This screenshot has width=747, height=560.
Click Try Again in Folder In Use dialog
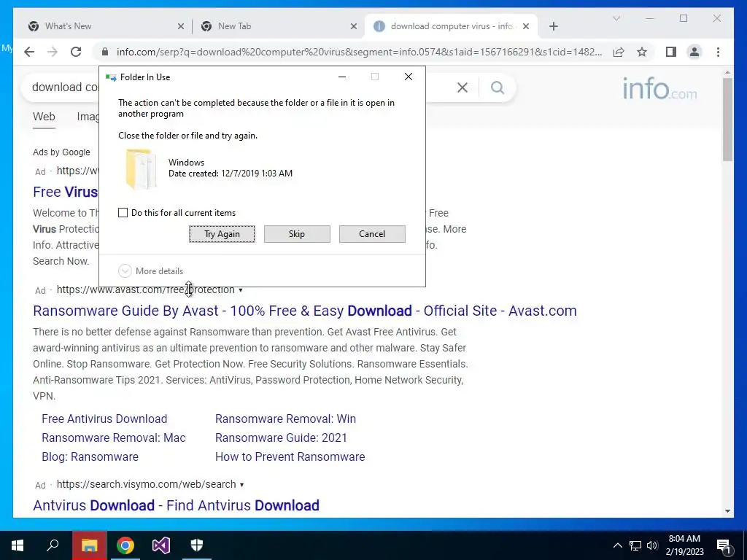pyautogui.click(x=222, y=234)
